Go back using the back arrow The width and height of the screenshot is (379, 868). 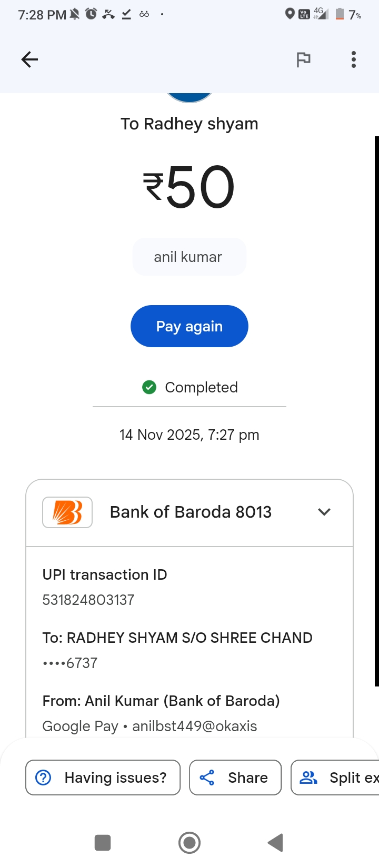pyautogui.click(x=29, y=59)
